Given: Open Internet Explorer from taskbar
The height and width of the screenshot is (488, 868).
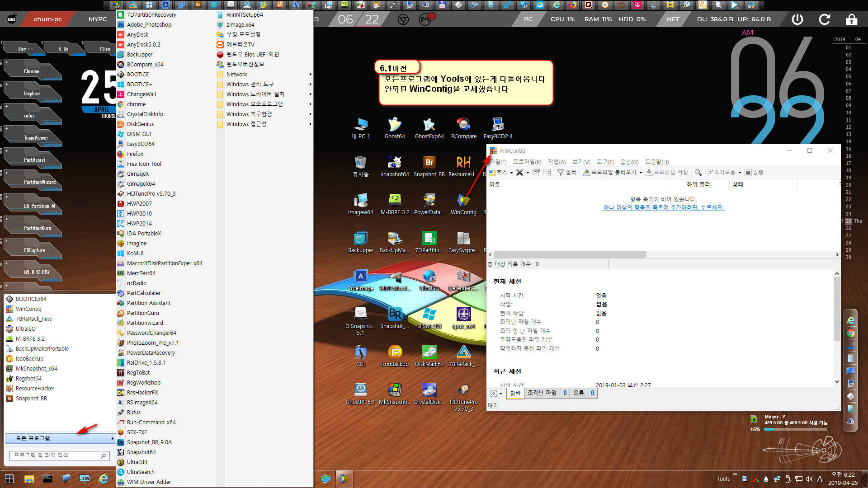Looking at the screenshot, I should point(104,479).
